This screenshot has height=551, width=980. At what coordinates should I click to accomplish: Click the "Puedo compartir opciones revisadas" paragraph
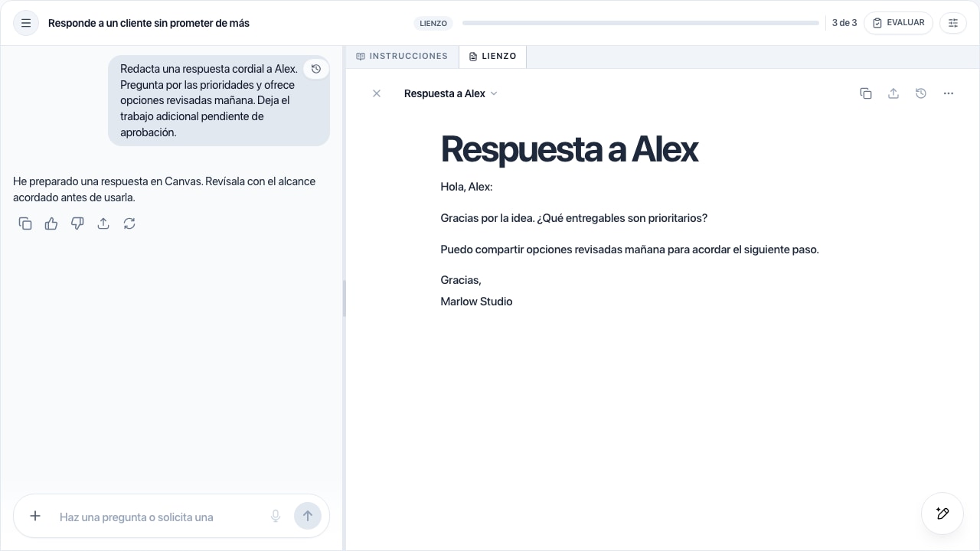[629, 249]
